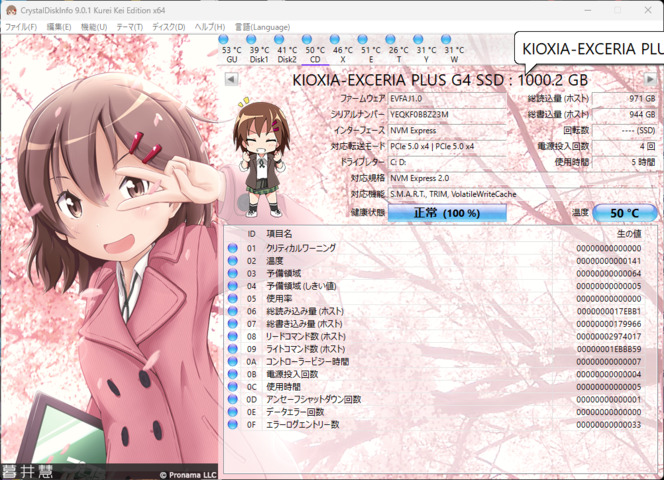Screen dimensions: 664x480
Task: Click the クリティカルワーニング row name
Action: point(301,248)
